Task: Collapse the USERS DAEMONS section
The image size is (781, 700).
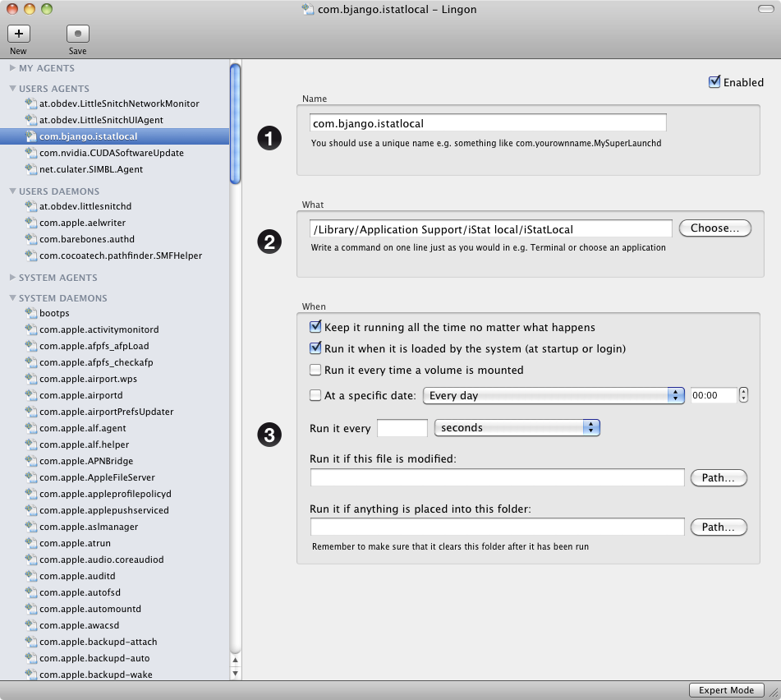Action: pos(12,191)
